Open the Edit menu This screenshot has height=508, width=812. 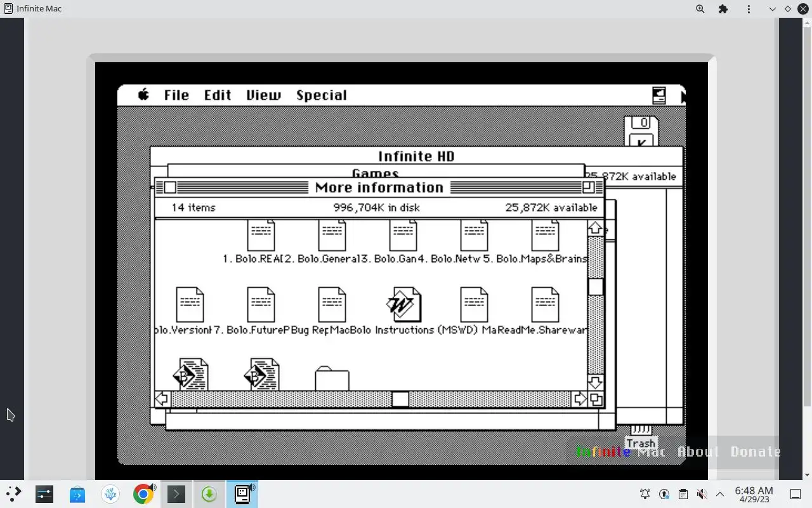(x=218, y=95)
